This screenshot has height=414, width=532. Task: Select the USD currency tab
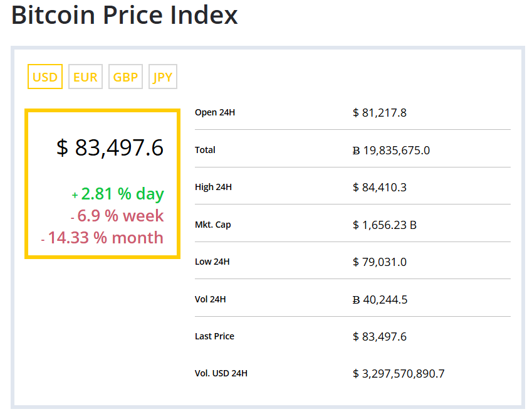[45, 77]
